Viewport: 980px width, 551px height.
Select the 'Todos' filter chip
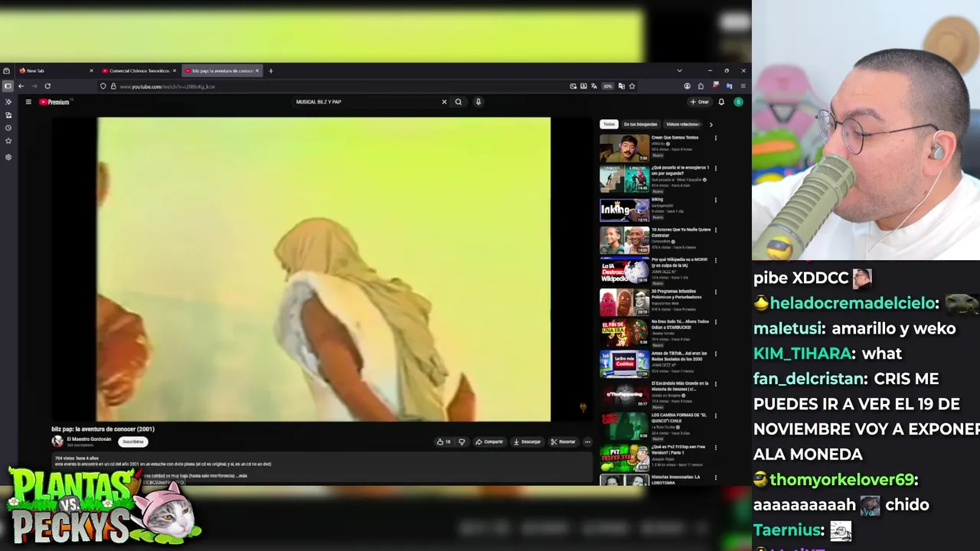click(609, 124)
